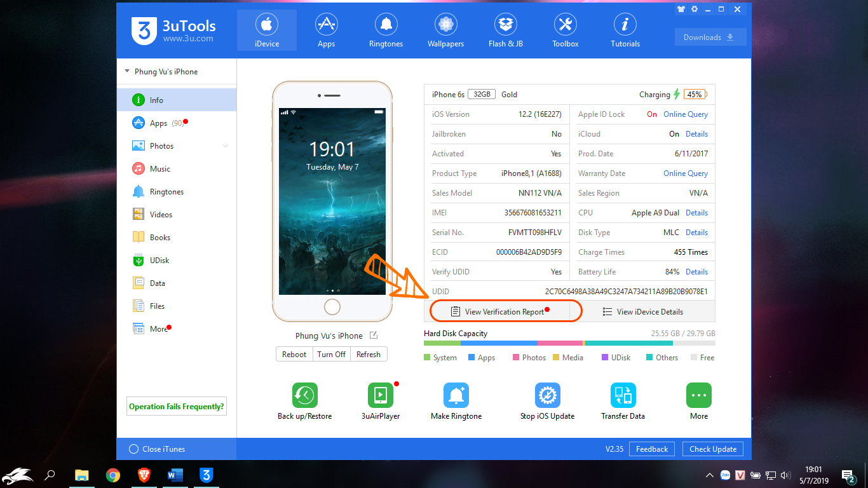Screen dimensions: 868x488
Task: Click the edit device name icon
Action: [374, 335]
